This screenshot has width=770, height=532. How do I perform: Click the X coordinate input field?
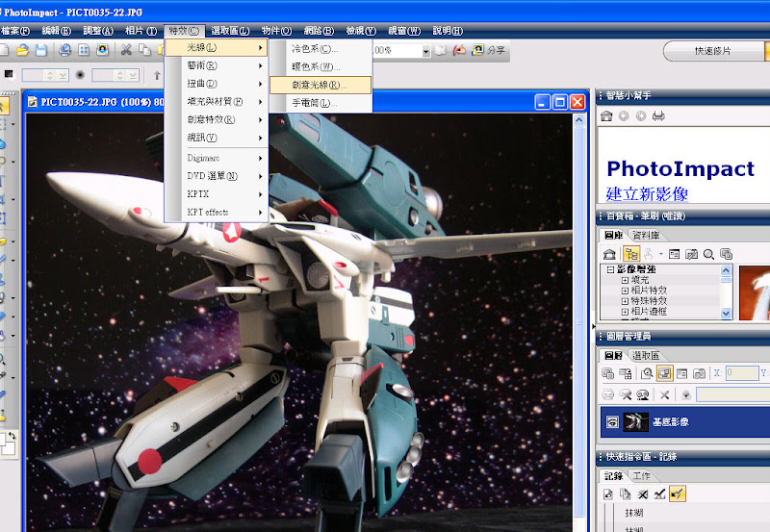742,373
